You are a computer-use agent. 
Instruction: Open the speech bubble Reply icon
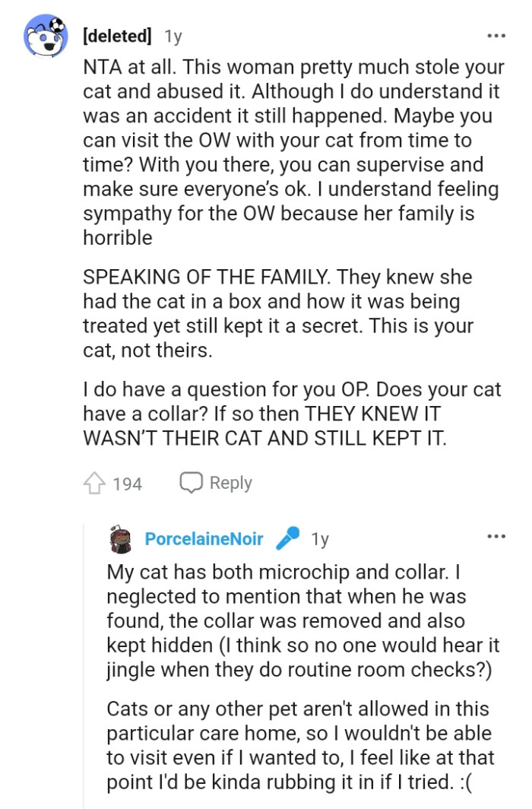click(192, 482)
